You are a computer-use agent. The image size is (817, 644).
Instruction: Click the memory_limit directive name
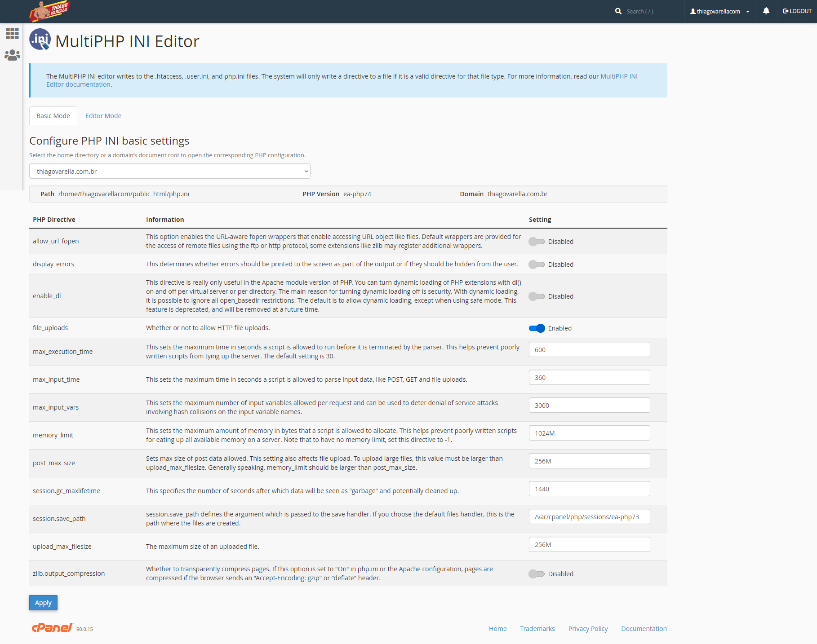pos(53,435)
